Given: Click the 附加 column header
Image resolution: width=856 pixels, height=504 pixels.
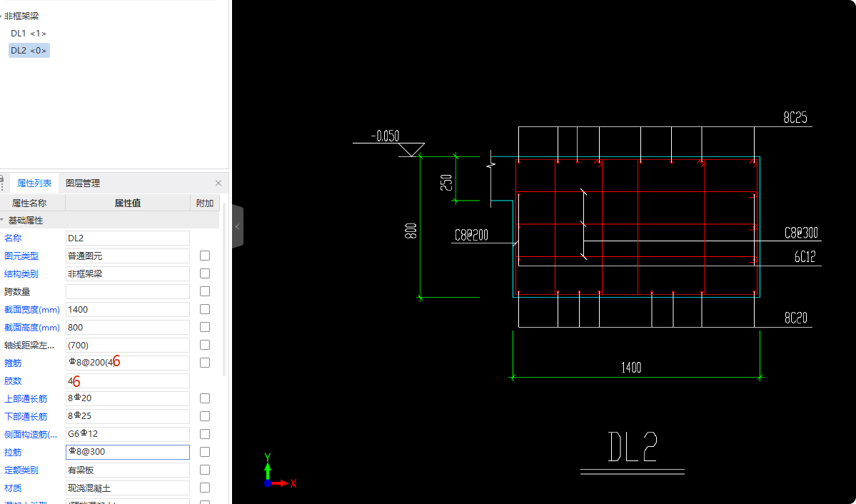Looking at the screenshot, I should [205, 203].
